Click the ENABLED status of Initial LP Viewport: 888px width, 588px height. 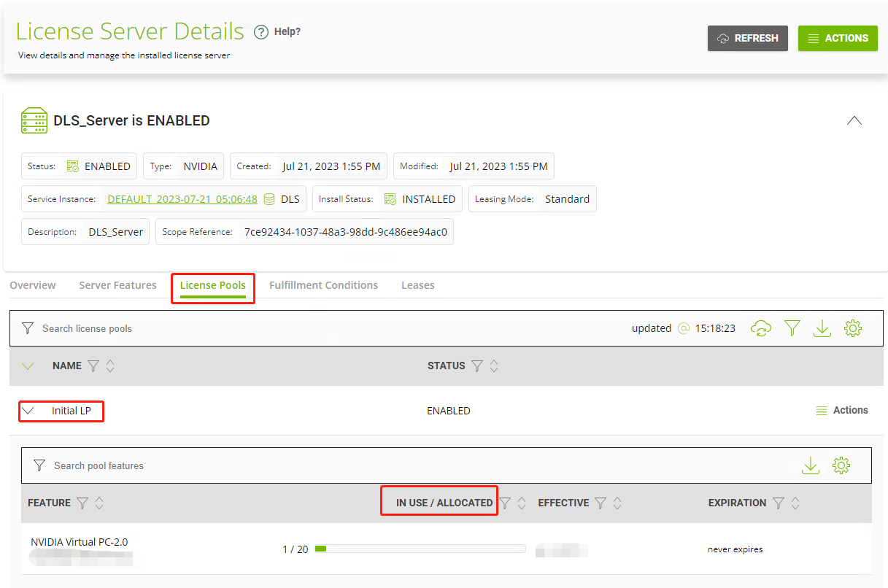[x=449, y=411]
